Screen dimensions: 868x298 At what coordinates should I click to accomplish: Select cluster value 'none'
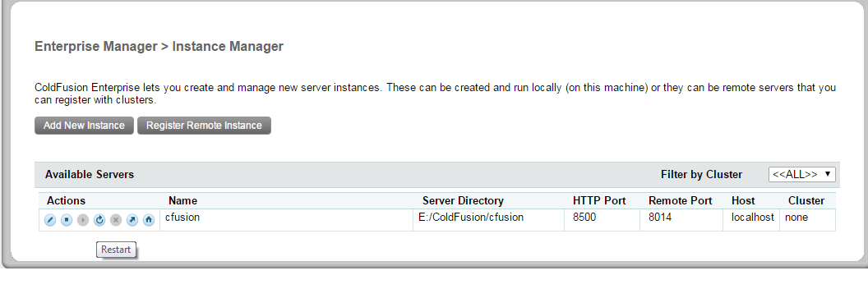(796, 218)
